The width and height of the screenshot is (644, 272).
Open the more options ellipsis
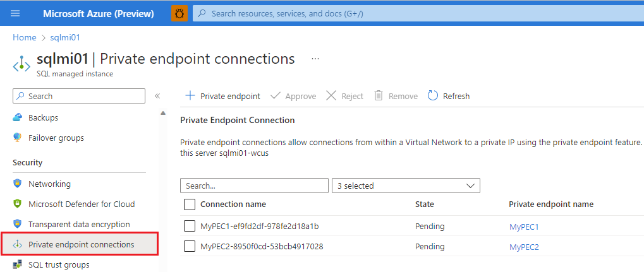pyautogui.click(x=315, y=59)
